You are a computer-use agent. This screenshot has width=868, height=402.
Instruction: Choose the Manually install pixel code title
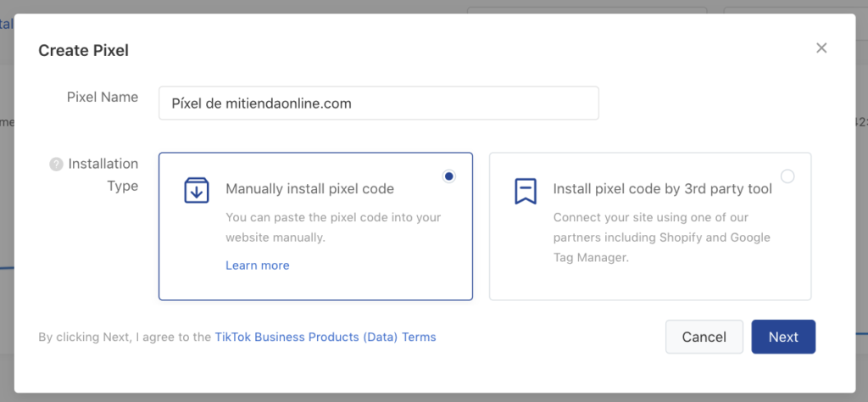[x=310, y=189]
